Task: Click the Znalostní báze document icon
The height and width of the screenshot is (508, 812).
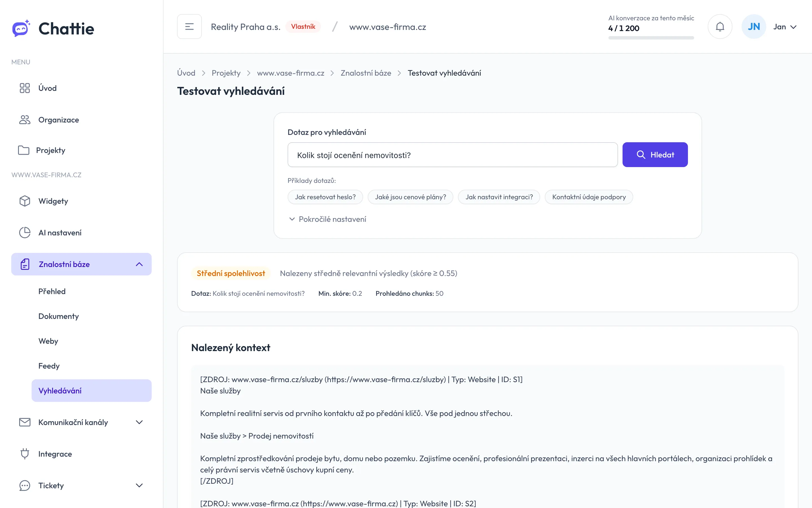Action: click(25, 264)
